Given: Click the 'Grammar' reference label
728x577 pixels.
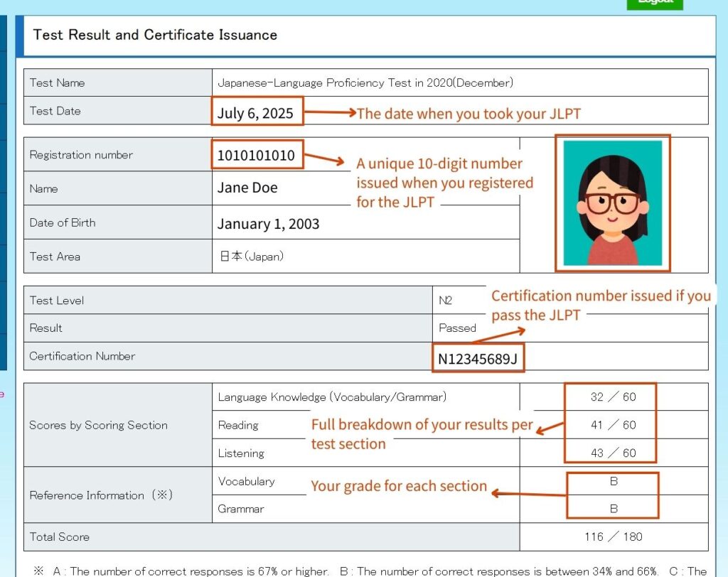Looking at the screenshot, I should [240, 509].
